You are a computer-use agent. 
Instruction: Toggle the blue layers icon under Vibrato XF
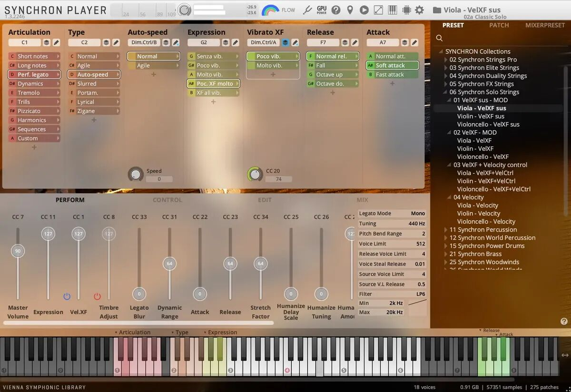[285, 43]
